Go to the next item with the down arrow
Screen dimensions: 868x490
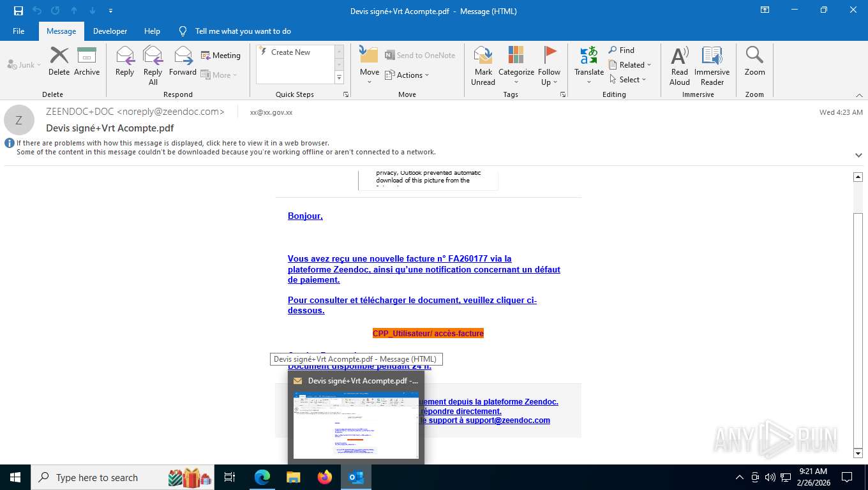(93, 11)
